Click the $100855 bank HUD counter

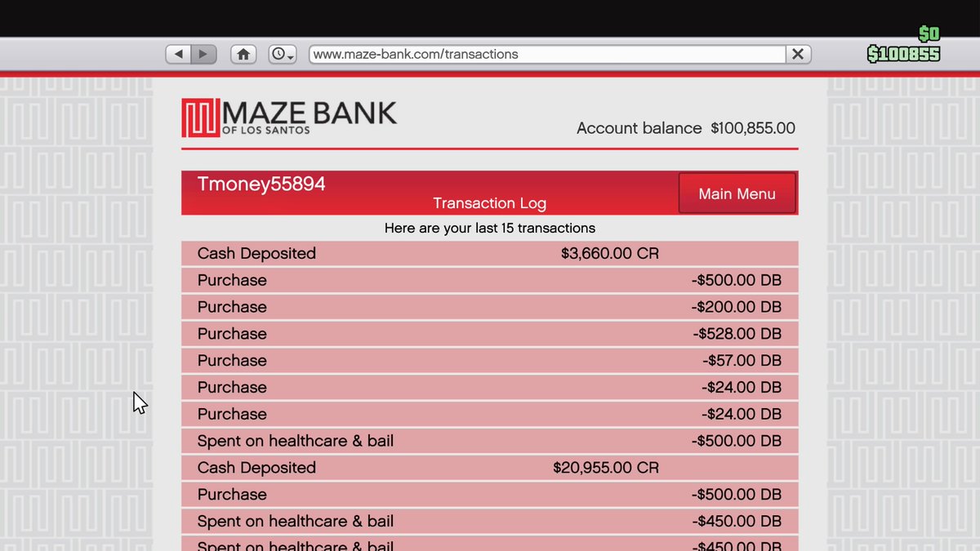click(903, 55)
